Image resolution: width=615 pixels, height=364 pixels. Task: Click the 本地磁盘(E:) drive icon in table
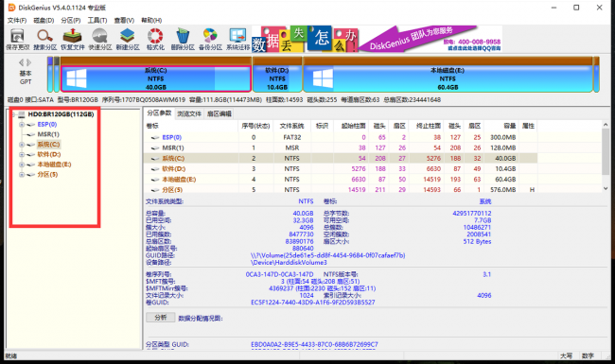(155, 180)
